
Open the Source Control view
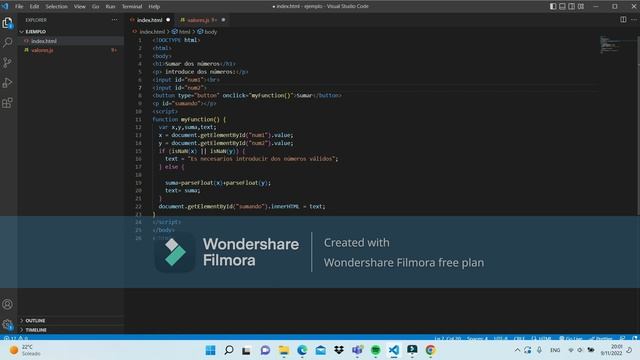(7, 62)
